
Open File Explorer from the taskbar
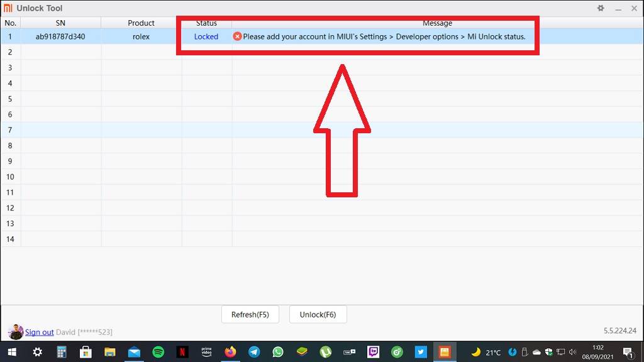[109, 352]
